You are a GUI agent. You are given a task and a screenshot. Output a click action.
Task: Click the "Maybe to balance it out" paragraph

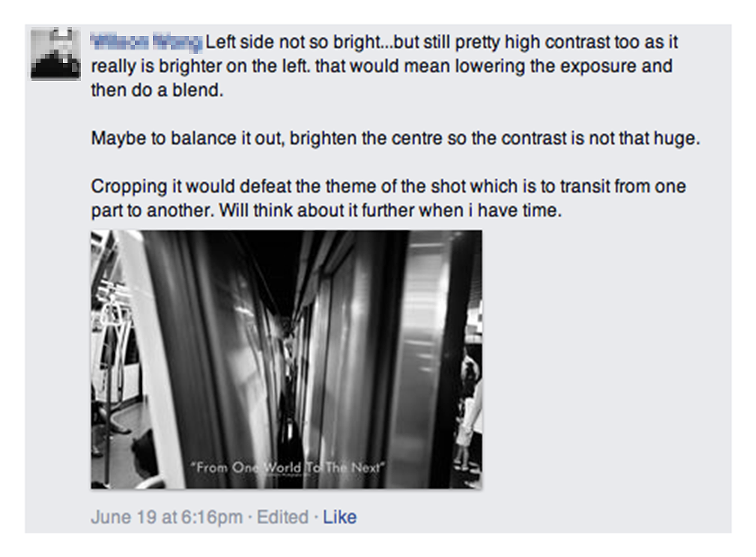pos(395,138)
